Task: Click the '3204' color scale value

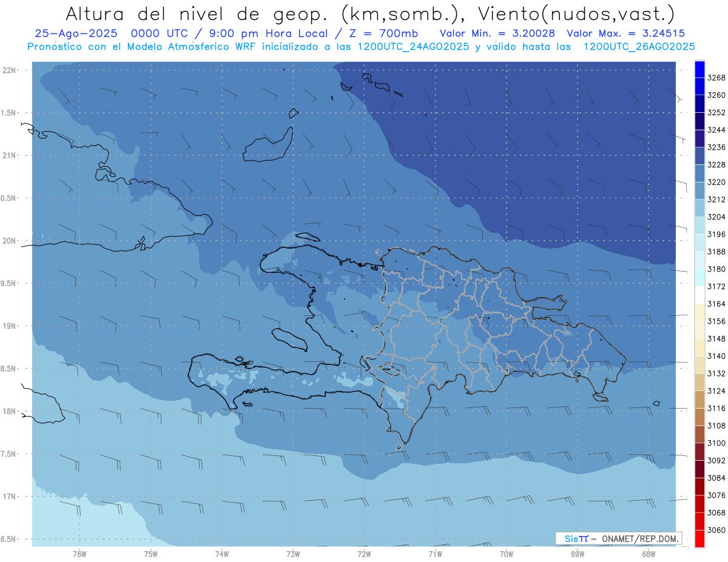Action: (716, 217)
